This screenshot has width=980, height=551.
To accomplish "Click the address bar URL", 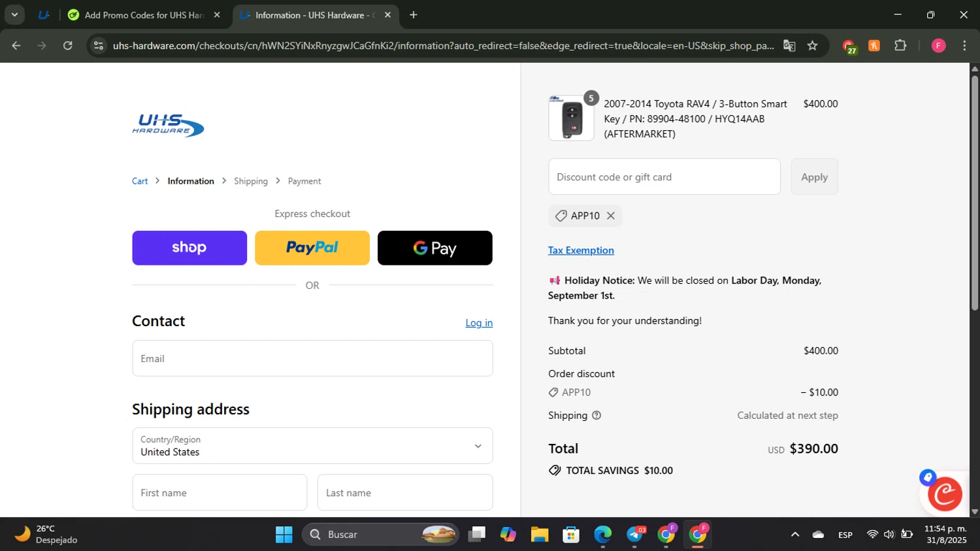I will pos(443,46).
